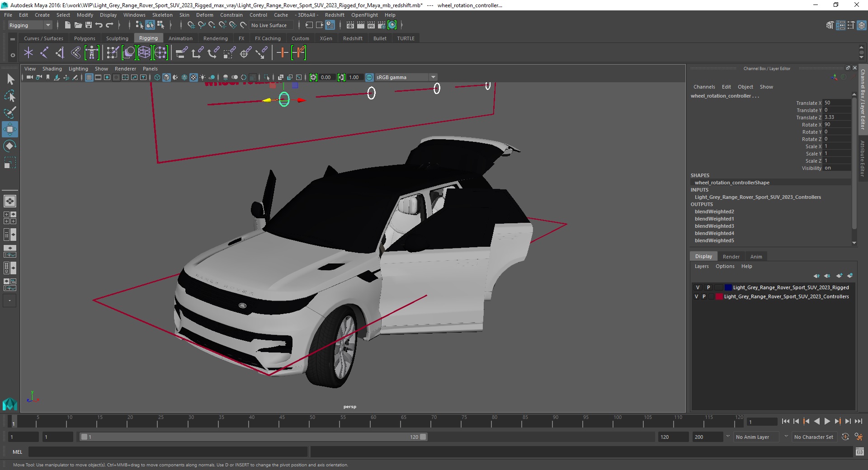Open the viewport Shading menu

pyautogui.click(x=52, y=69)
